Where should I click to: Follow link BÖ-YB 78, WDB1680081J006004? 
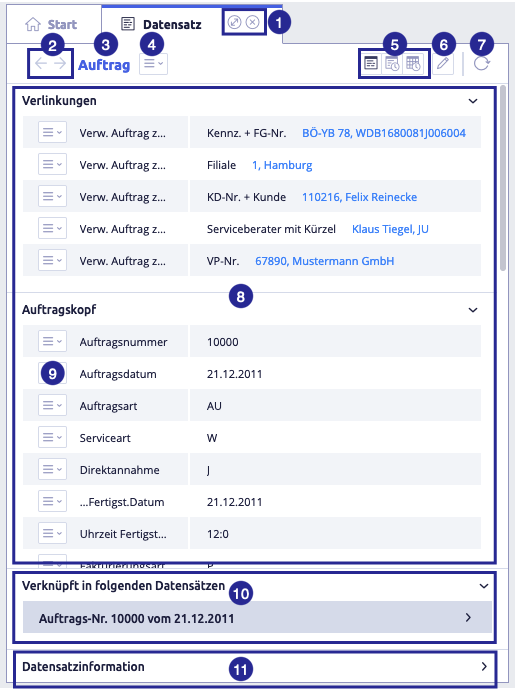(384, 133)
